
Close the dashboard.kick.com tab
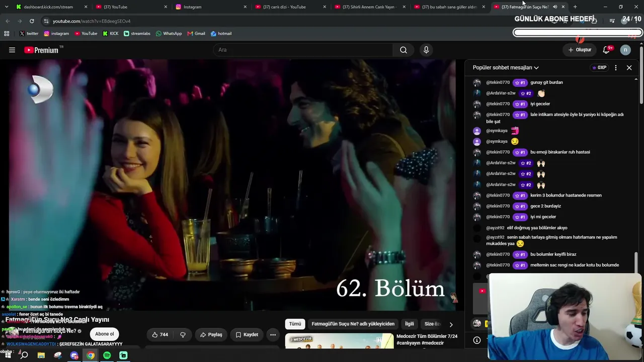pos(86,7)
